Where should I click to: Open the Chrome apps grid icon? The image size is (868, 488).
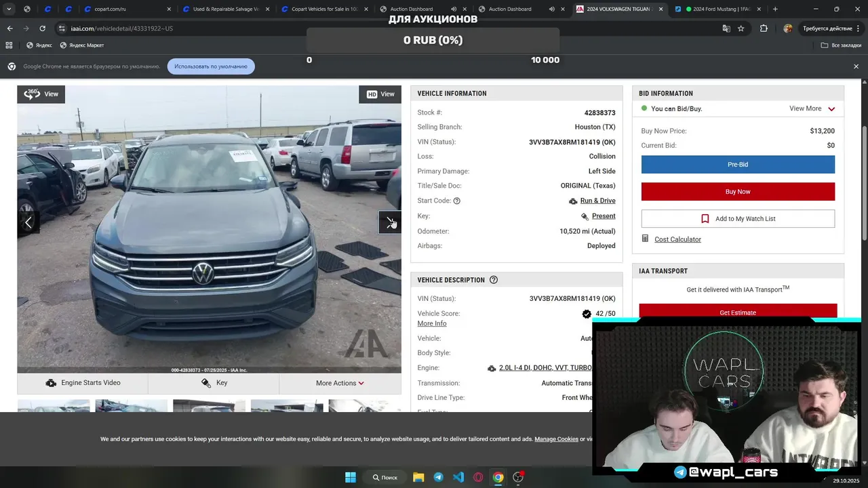[9, 45]
